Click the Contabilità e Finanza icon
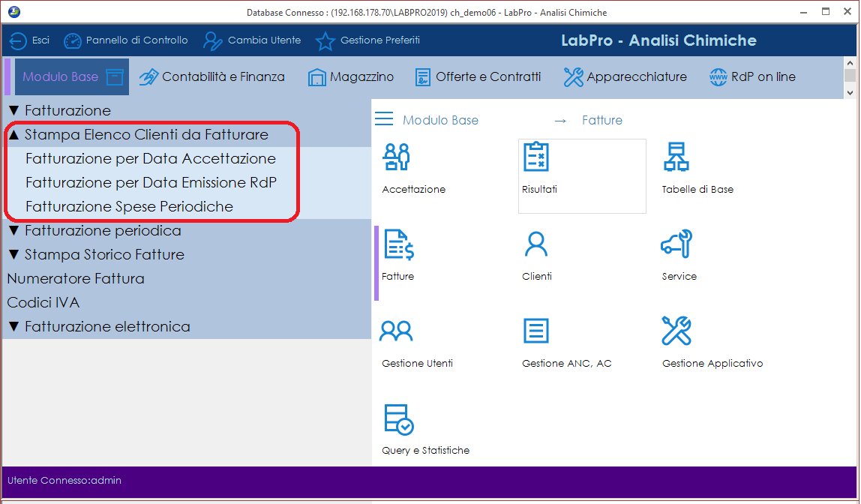The image size is (861, 504). coord(148,76)
